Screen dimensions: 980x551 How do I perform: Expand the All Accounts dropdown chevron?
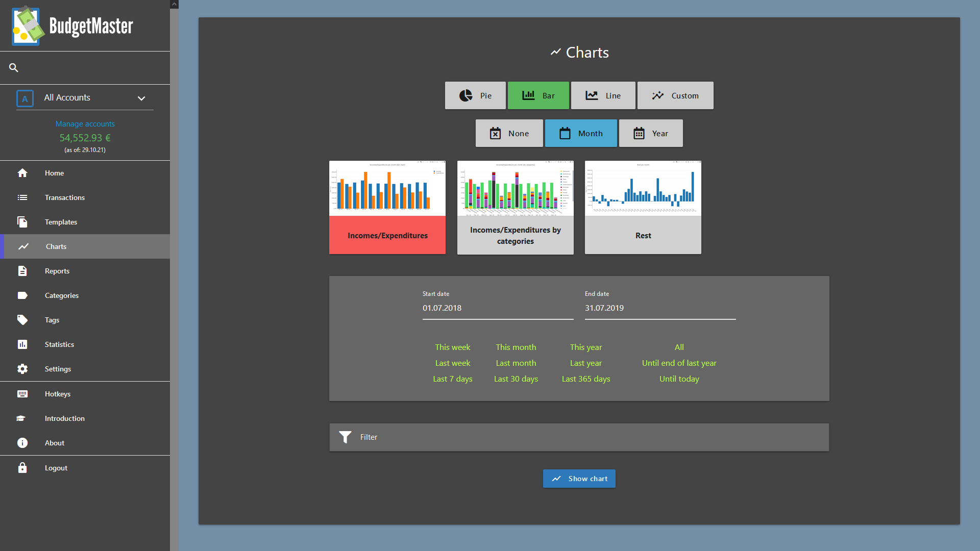141,98
